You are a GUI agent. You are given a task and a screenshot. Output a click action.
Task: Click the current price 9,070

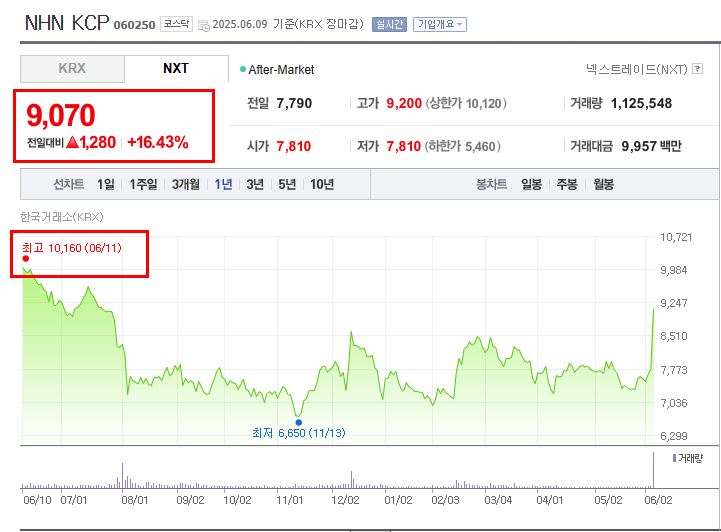pyautogui.click(x=61, y=115)
